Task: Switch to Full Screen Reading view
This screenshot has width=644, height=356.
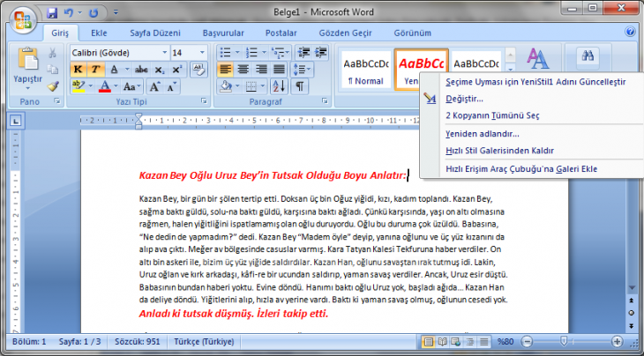Action: (442, 341)
